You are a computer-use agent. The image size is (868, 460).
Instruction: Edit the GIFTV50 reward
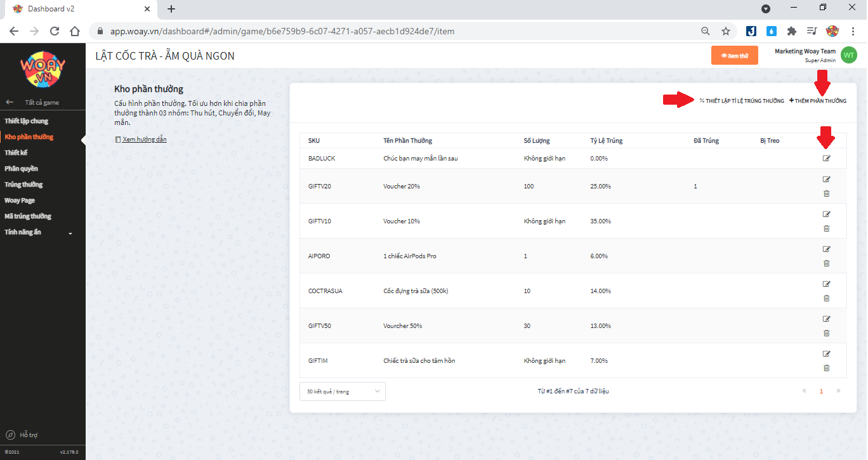[x=826, y=319]
